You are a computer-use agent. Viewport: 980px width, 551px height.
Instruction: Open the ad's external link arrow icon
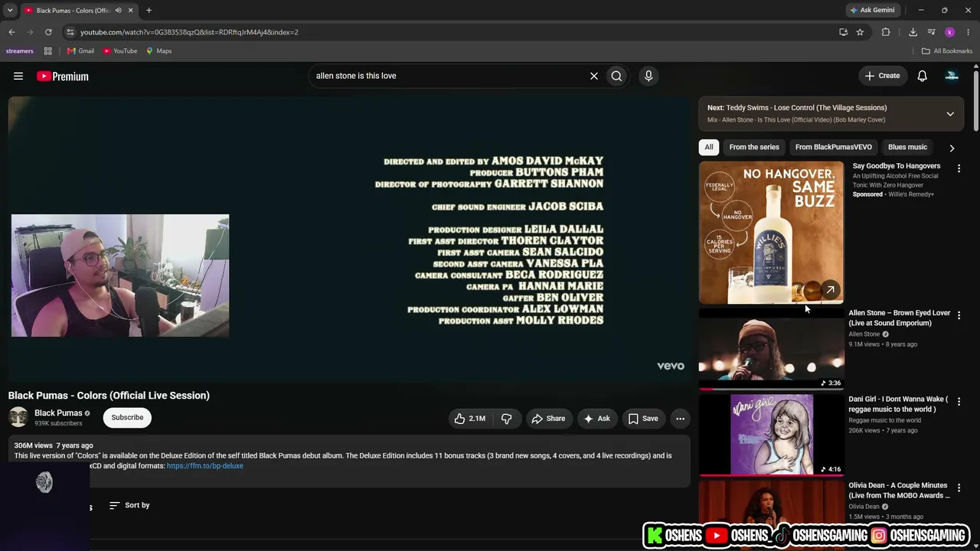(830, 290)
